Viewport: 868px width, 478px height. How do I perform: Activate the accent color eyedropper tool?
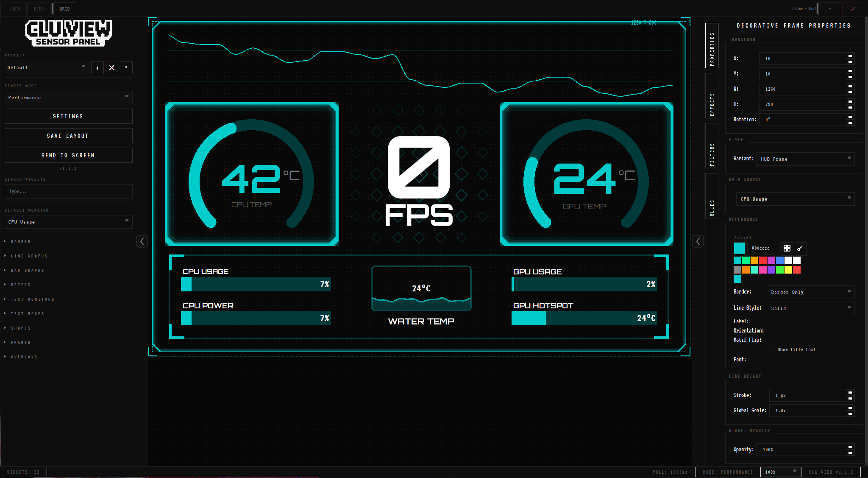pyautogui.click(x=800, y=249)
